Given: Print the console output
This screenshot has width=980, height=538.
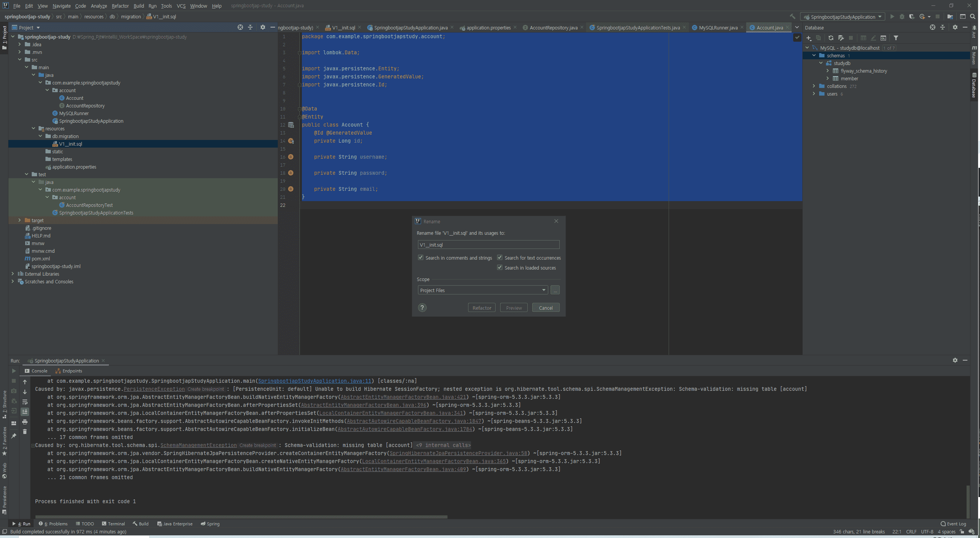Looking at the screenshot, I should pos(25,422).
